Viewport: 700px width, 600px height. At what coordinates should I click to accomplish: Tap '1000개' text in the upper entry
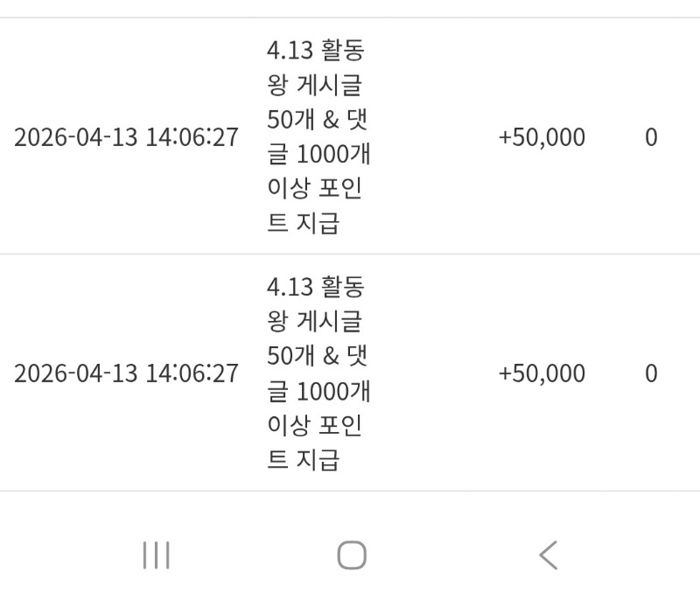point(333,154)
